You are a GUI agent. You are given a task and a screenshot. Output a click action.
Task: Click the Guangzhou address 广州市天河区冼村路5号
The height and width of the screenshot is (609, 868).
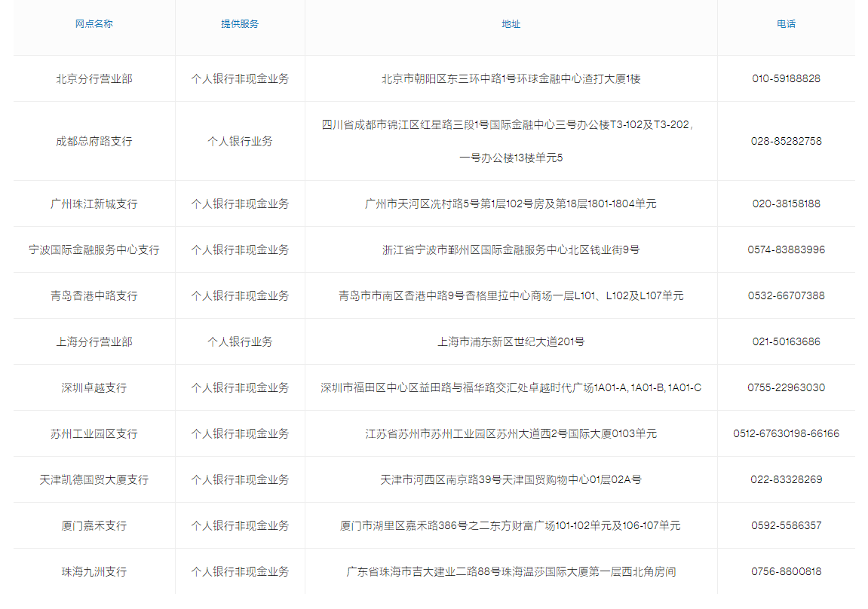(x=511, y=204)
